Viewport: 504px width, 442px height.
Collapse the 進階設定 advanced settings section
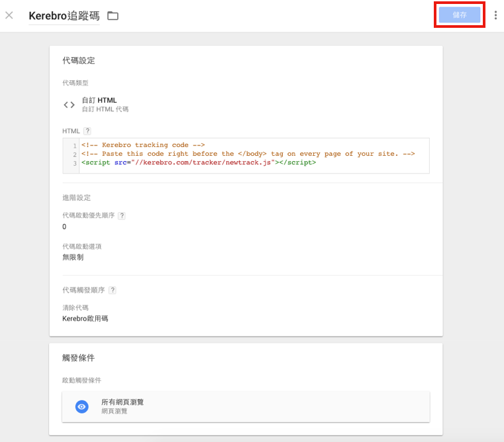[76, 197]
